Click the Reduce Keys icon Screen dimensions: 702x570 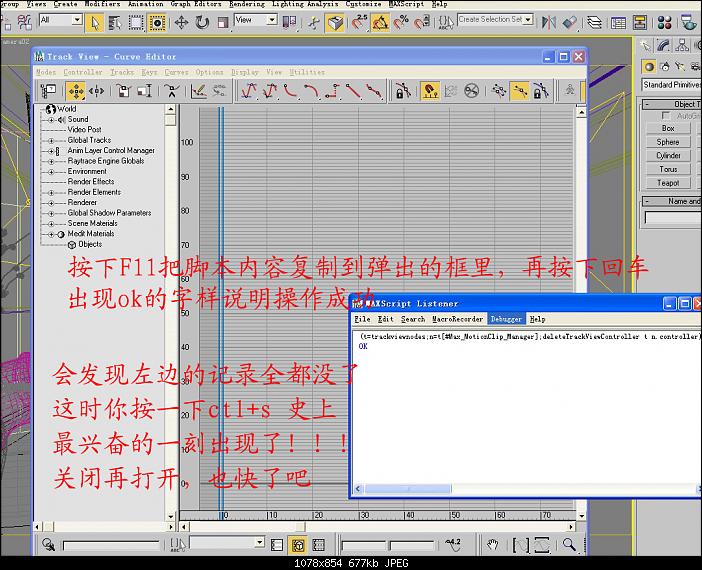[x=219, y=91]
